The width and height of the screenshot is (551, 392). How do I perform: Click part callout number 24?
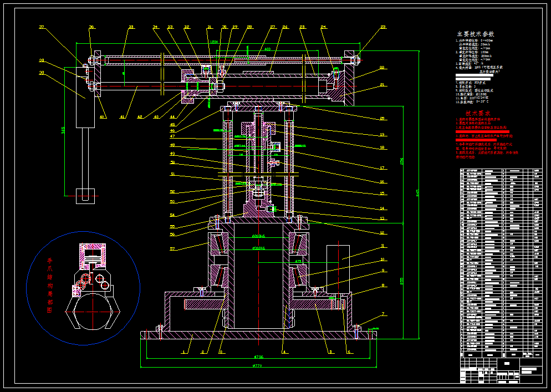[x=323, y=27]
